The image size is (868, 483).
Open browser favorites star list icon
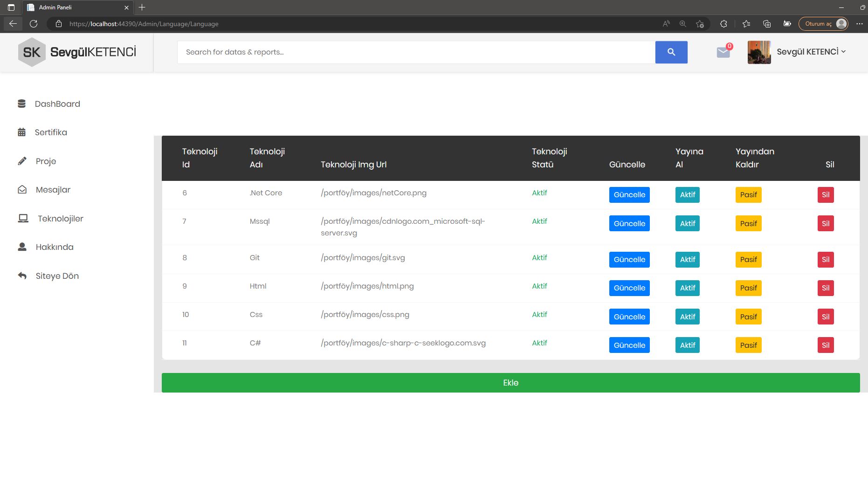click(x=746, y=24)
